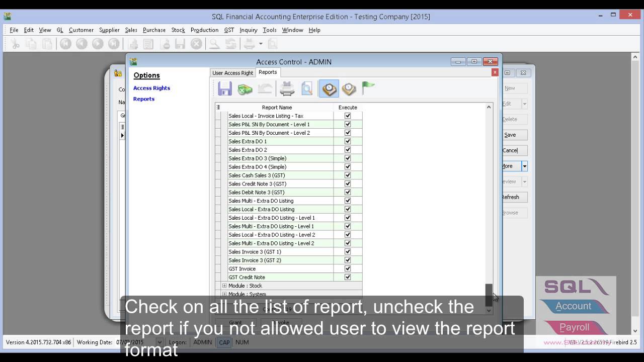Expand the Module : System group
Screen dimensions: 644x362
click(x=224, y=294)
